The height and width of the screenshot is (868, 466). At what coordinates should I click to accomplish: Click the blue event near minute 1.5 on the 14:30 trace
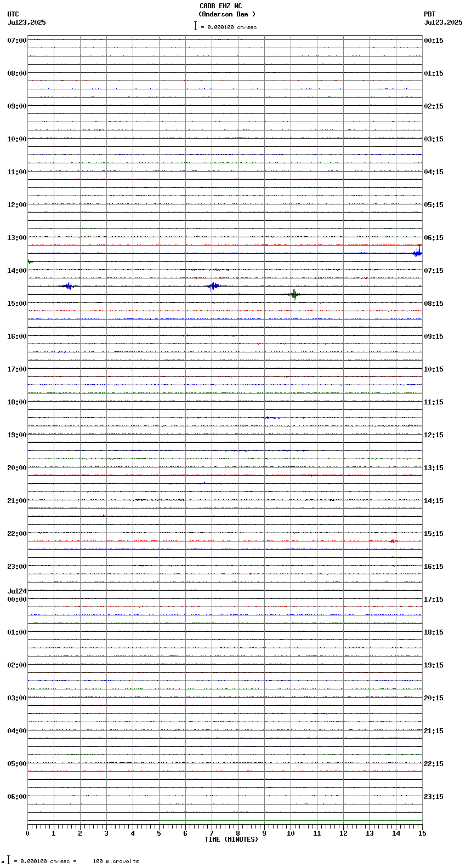click(69, 286)
